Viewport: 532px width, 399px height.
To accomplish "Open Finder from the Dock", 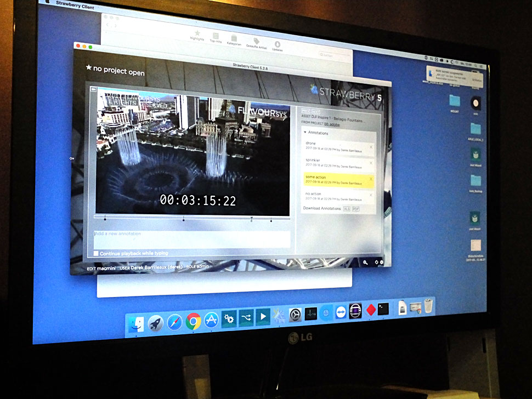I will (x=137, y=324).
